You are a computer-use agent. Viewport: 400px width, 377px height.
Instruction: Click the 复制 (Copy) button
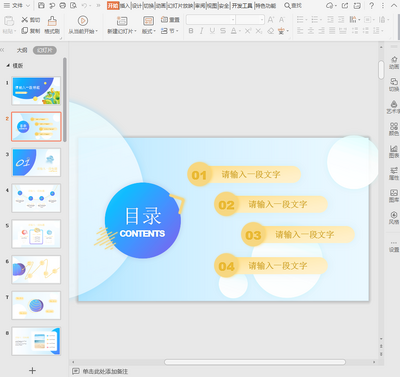[x=30, y=31]
